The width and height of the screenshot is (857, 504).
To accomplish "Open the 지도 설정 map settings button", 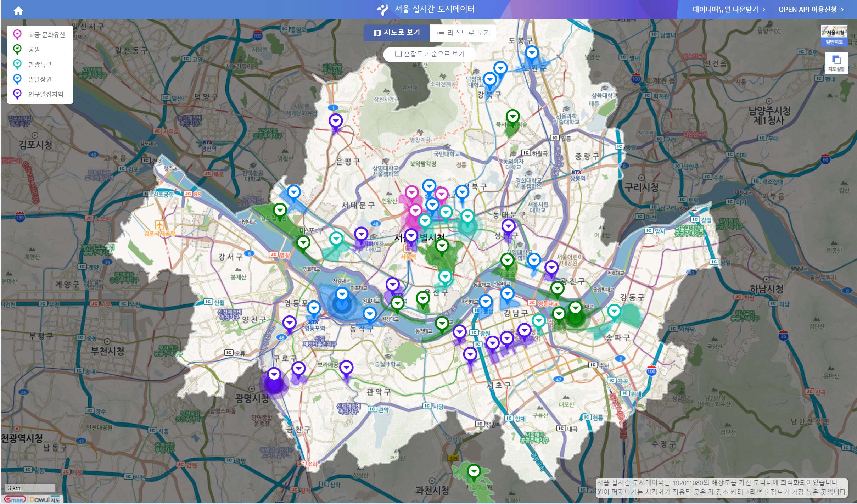I will (836, 63).
